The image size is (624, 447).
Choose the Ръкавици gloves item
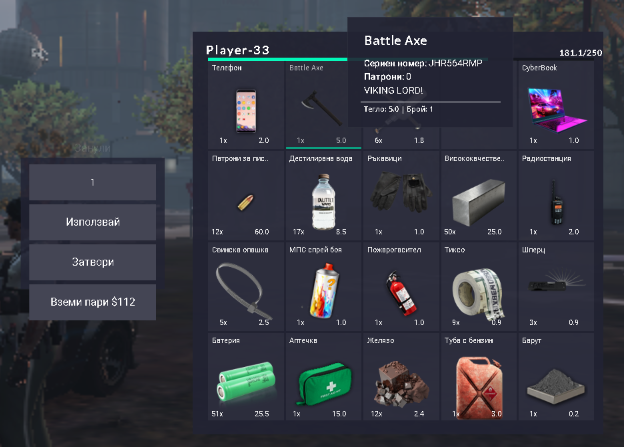tap(401, 195)
